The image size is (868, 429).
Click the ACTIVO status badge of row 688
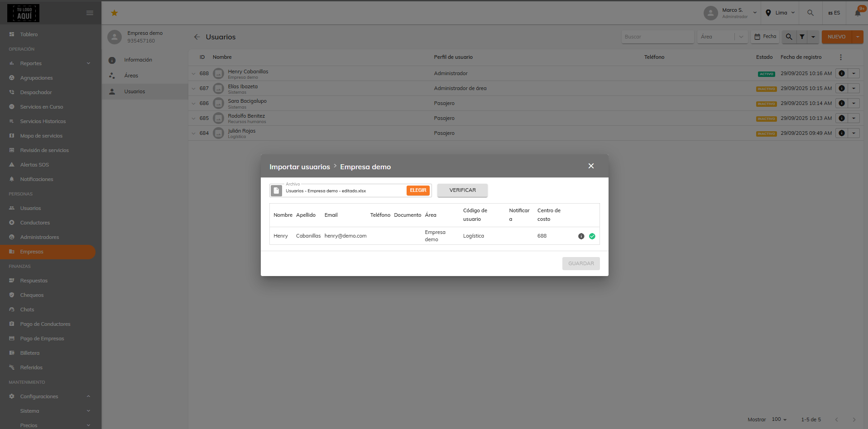(x=767, y=74)
